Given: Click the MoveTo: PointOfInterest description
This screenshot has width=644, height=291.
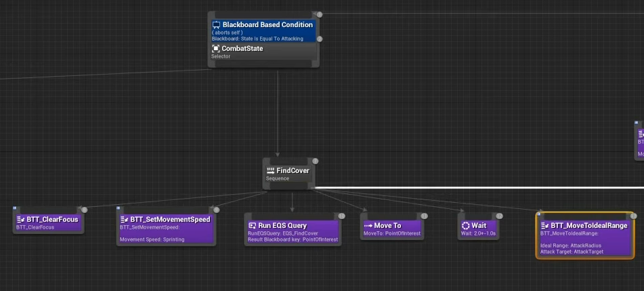Looking at the screenshot, I should click(x=392, y=233).
